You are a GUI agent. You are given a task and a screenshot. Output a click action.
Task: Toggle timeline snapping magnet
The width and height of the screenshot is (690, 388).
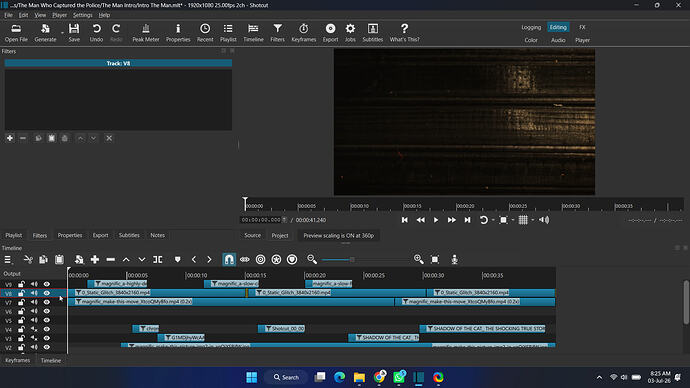[x=229, y=260]
